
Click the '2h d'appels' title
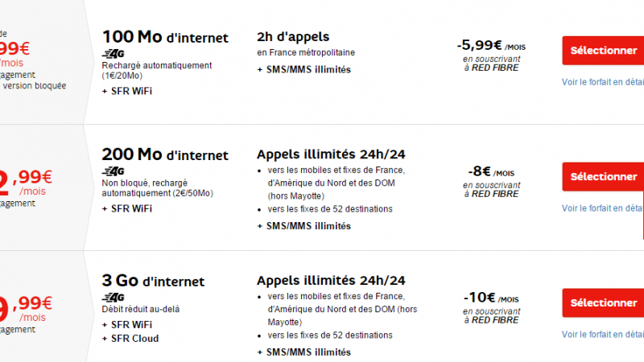pos(293,37)
